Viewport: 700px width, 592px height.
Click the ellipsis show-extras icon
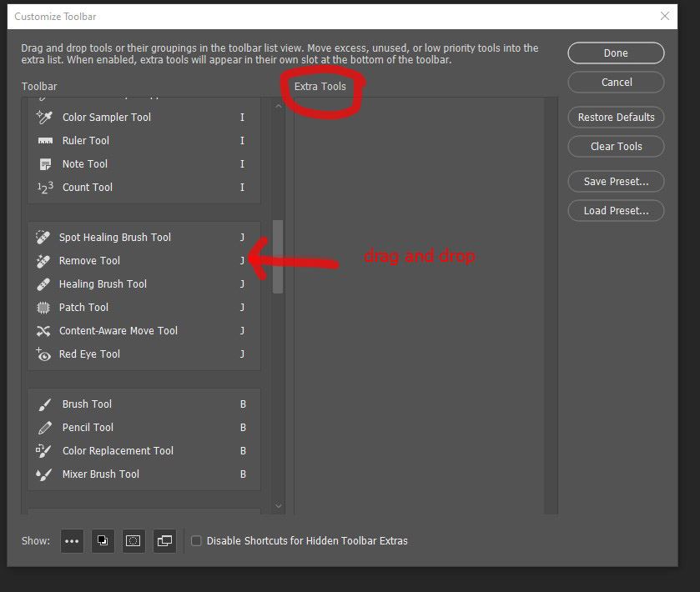pos(72,540)
